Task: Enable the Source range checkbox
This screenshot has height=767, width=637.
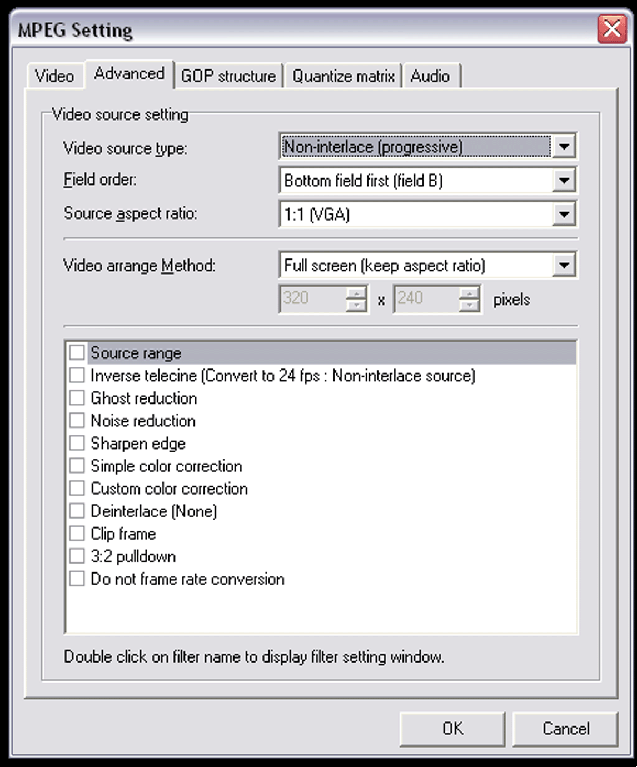Action: (x=77, y=352)
